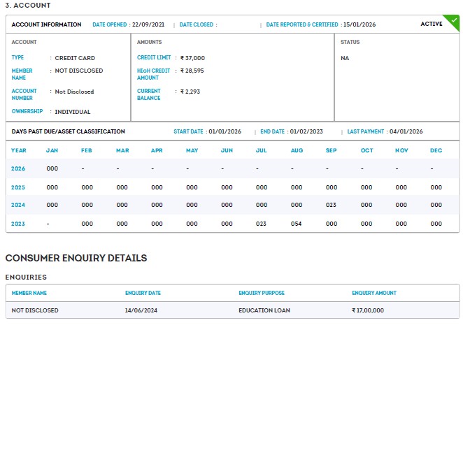
Task: Click the INDIVIDUAL ownership value
Action: [73, 112]
